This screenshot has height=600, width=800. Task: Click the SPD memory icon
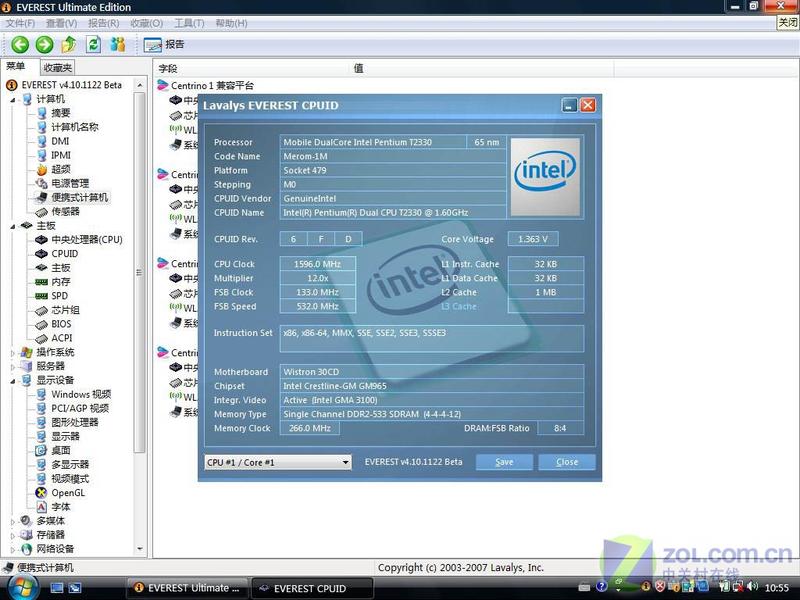[x=42, y=296]
